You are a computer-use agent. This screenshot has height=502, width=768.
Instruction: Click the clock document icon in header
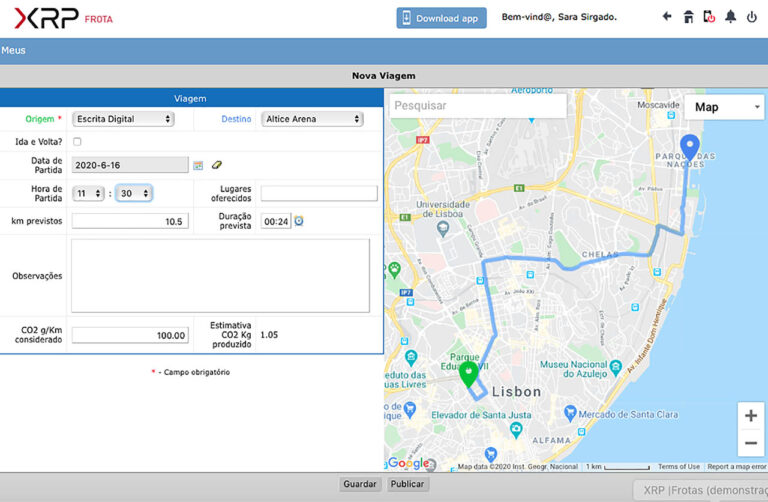click(x=709, y=17)
